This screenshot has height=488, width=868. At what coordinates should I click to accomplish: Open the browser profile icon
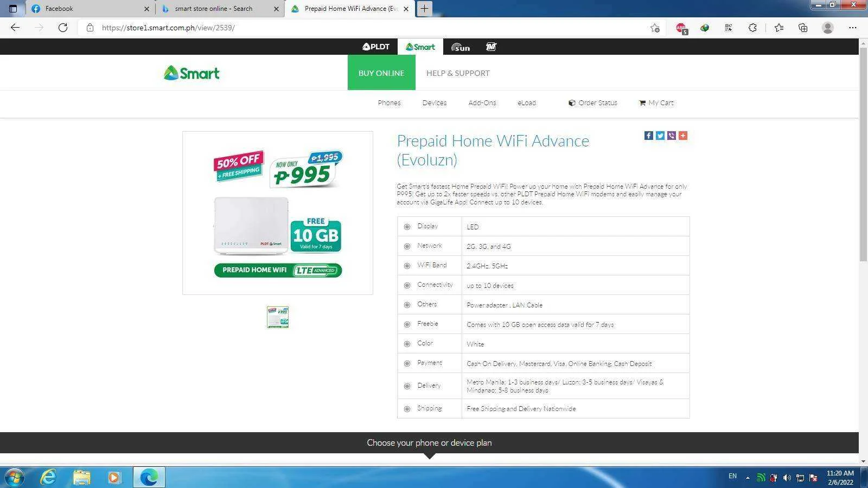point(827,28)
